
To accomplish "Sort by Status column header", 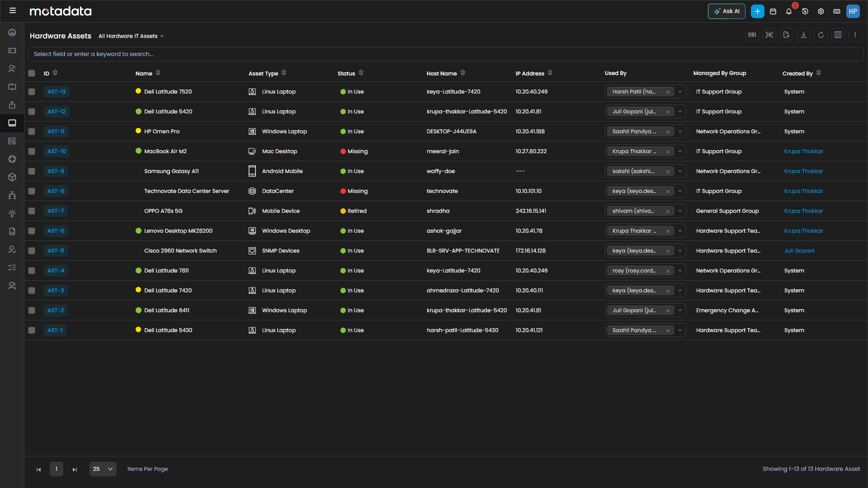I will pyautogui.click(x=361, y=73).
